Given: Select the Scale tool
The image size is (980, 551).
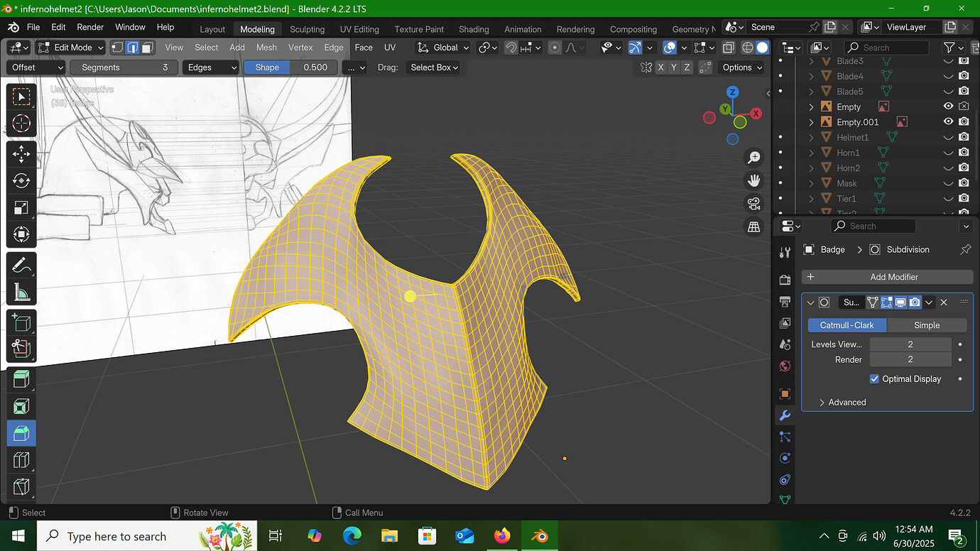Looking at the screenshot, I should [21, 207].
